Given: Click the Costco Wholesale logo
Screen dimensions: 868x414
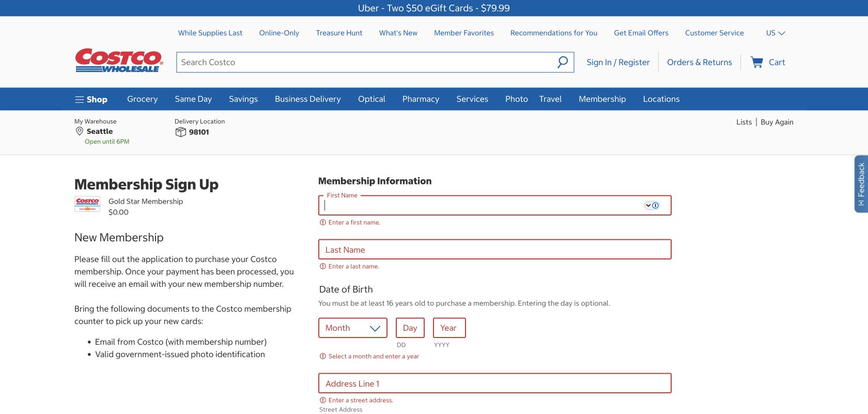Looking at the screenshot, I should coord(119,60).
